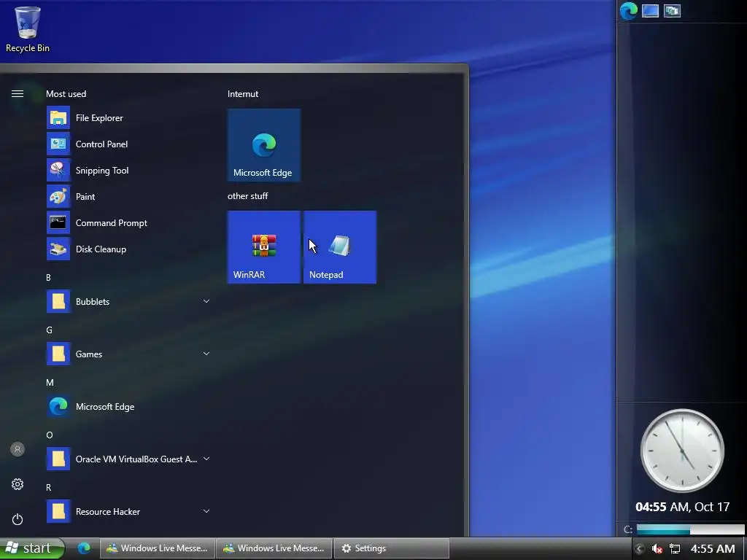Image resolution: width=747 pixels, height=560 pixels.
Task: Open Snipping Tool in the list
Action: 128,171
